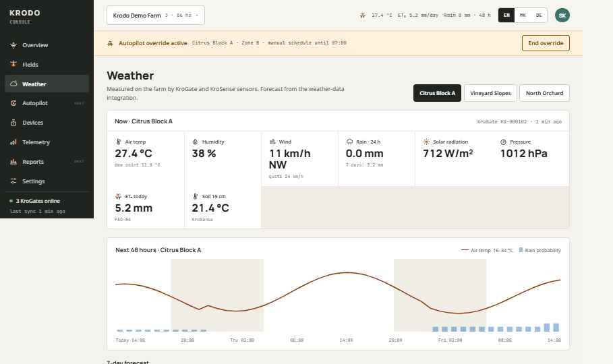Image resolution: width=613 pixels, height=364 pixels.
Task: Open Autopilot from the sidebar
Action: [47, 103]
